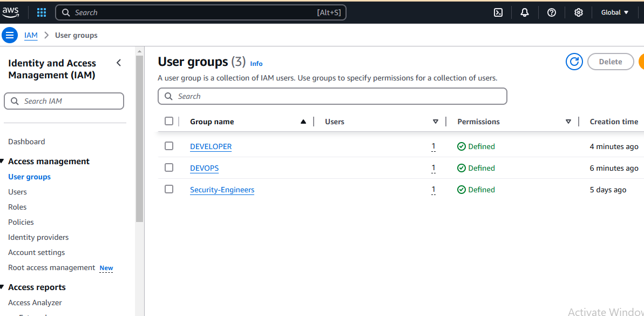644x316 pixels.
Task: Open the Security-Engineers group link
Action: 222,190
